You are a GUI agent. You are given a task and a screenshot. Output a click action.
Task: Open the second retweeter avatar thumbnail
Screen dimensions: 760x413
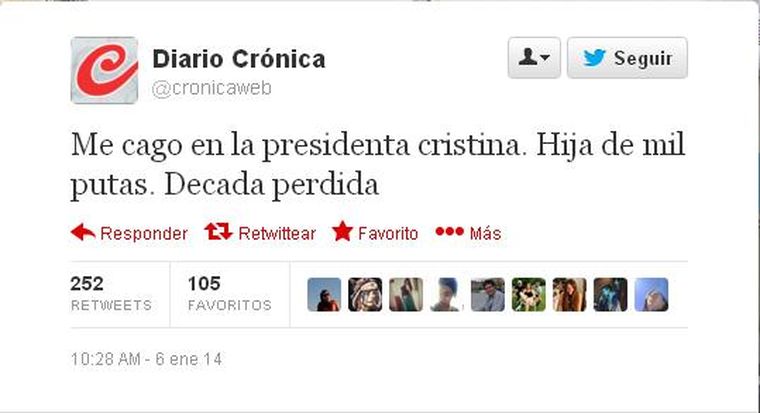[x=365, y=294]
